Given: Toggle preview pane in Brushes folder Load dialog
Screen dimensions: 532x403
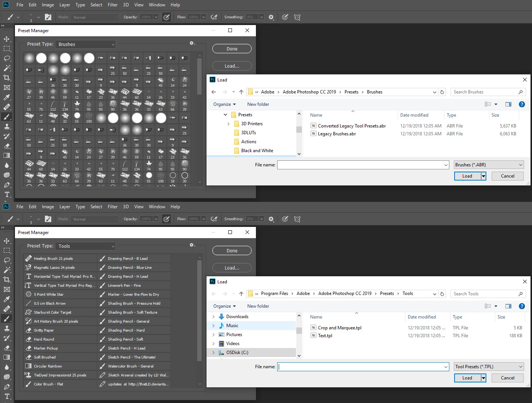Looking at the screenshot, I should pyautogui.click(x=508, y=104).
